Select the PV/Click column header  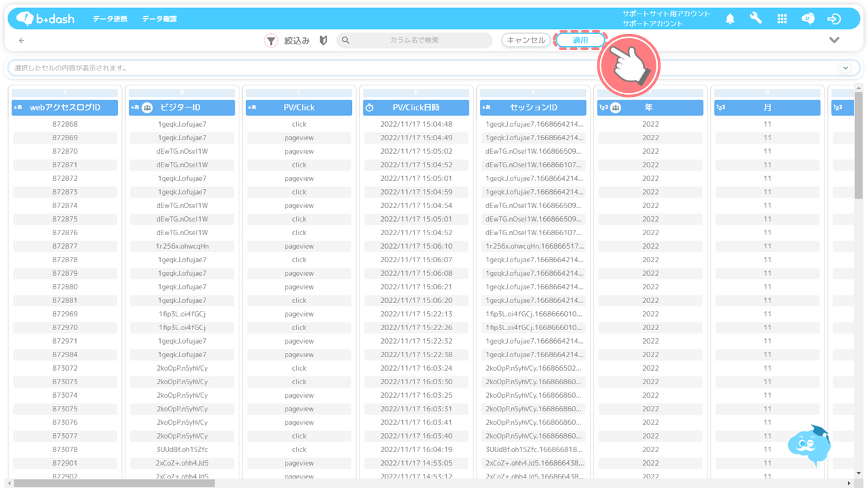(x=299, y=107)
